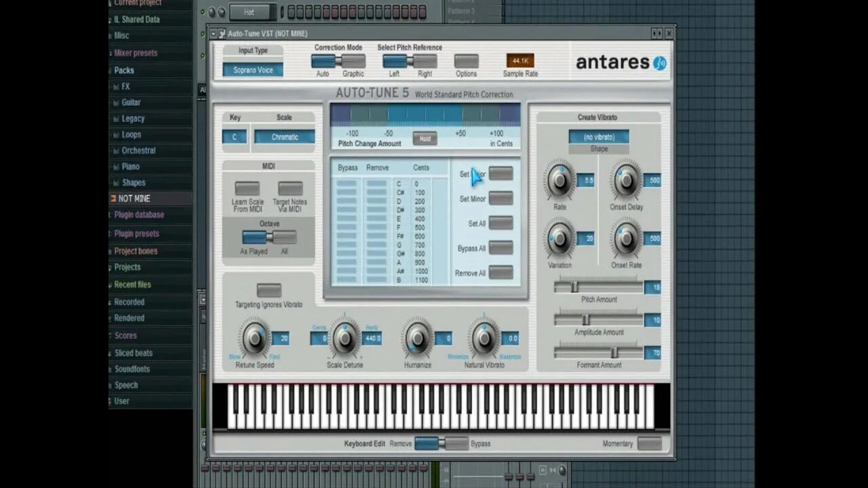Click the Humanize knob
The width and height of the screenshot is (868, 488).
click(x=418, y=338)
